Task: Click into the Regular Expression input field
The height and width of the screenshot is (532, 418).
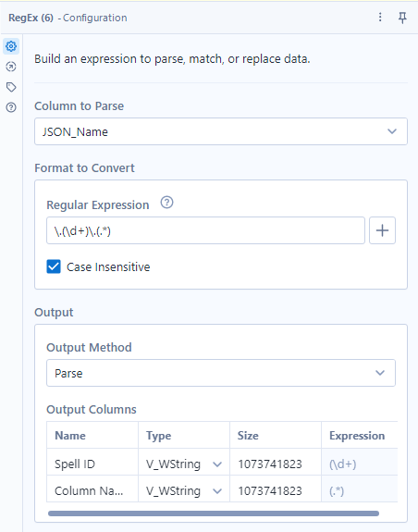Action: tap(205, 230)
